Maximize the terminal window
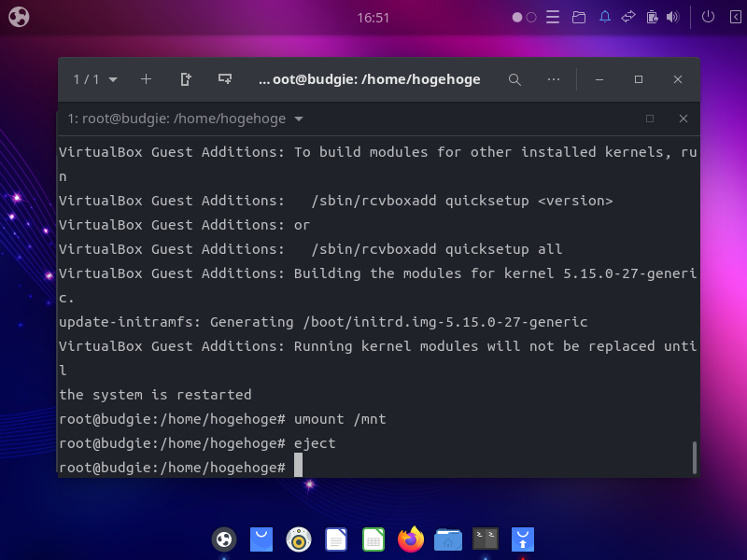 [639, 79]
